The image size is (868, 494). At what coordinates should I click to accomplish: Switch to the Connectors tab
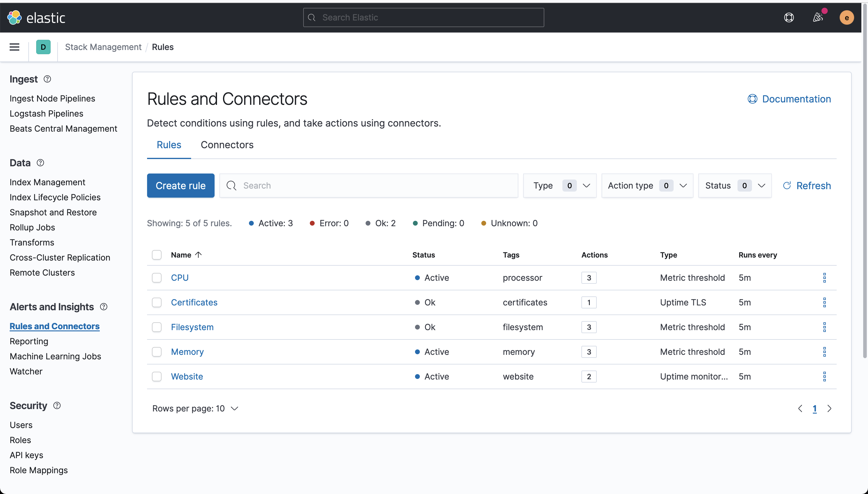click(x=227, y=145)
